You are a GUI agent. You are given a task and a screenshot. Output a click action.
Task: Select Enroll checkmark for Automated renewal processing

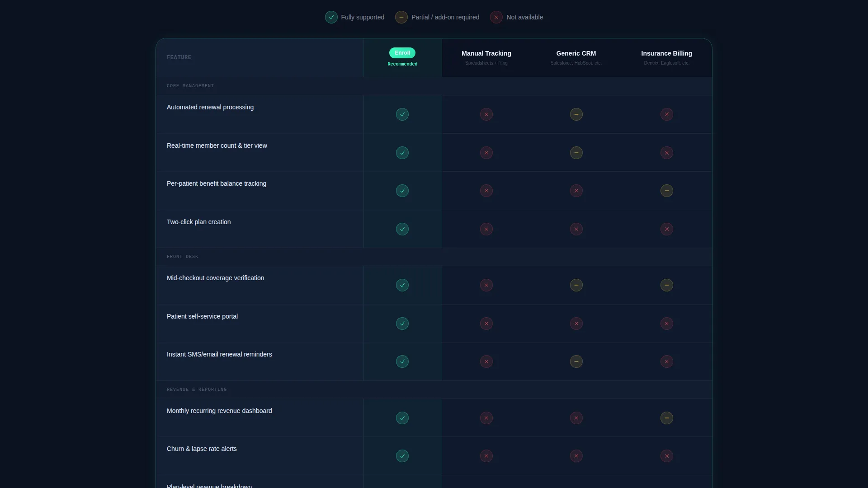(x=402, y=114)
